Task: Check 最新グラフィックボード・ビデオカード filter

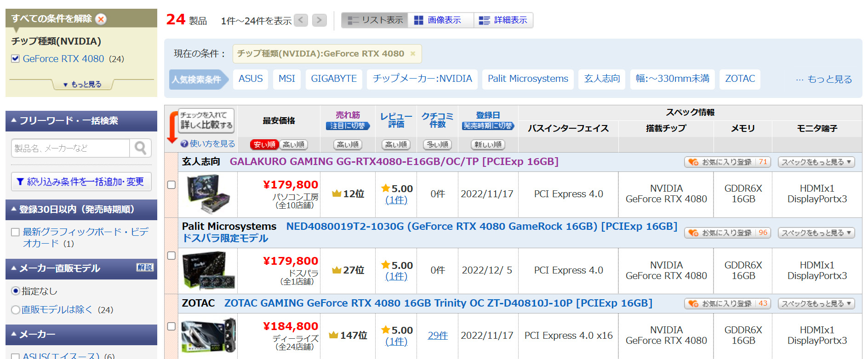Action: coord(16,232)
